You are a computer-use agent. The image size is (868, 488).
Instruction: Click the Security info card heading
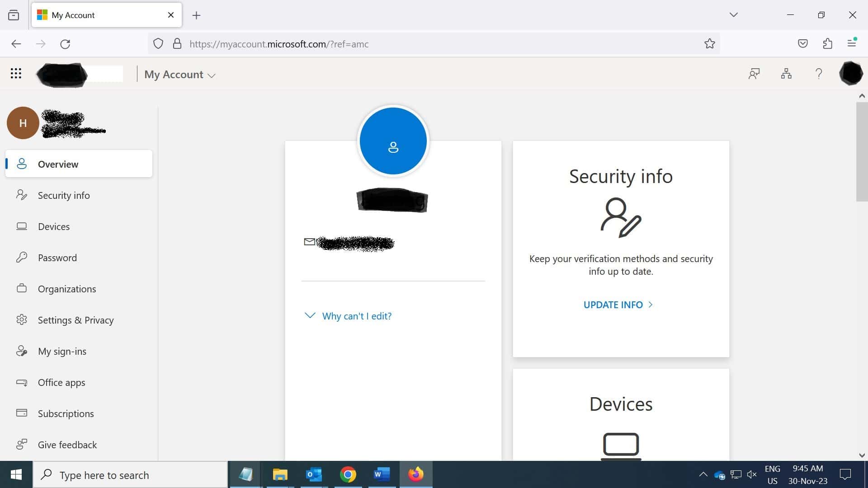pyautogui.click(x=621, y=176)
